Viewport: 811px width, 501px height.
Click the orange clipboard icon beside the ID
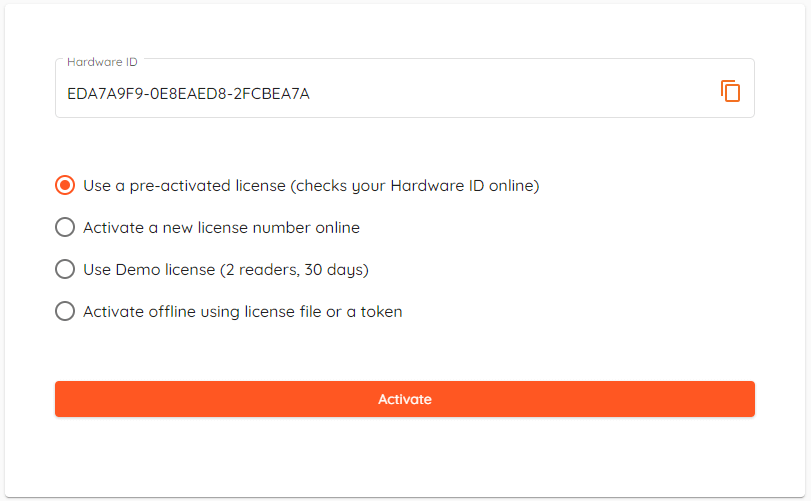730,92
